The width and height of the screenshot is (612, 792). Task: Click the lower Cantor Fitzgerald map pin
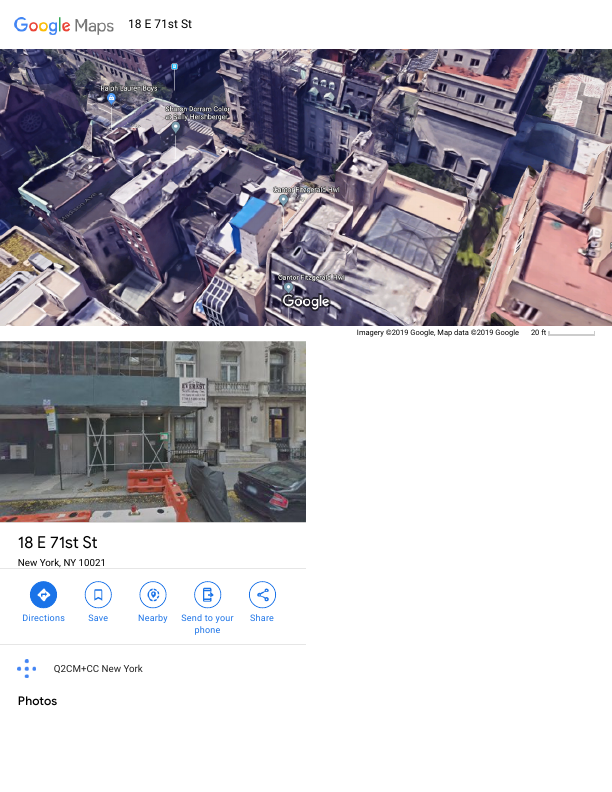288,287
